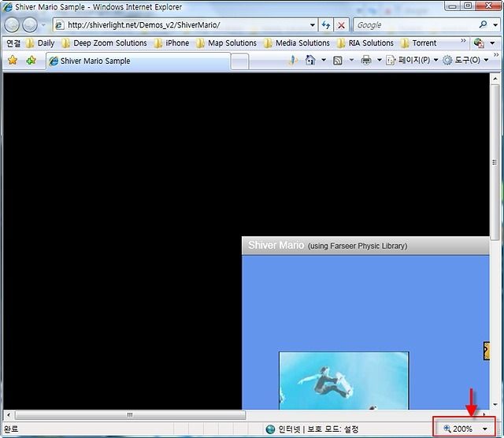Open the 페이지(P) menu
Viewport: 504px width, 438px height.
412,60
